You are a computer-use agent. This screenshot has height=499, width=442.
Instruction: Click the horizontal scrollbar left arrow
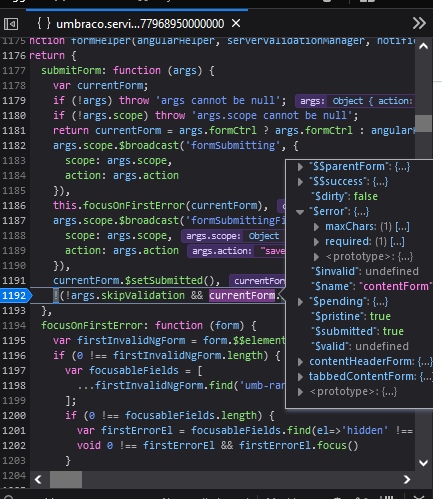click(x=38, y=479)
